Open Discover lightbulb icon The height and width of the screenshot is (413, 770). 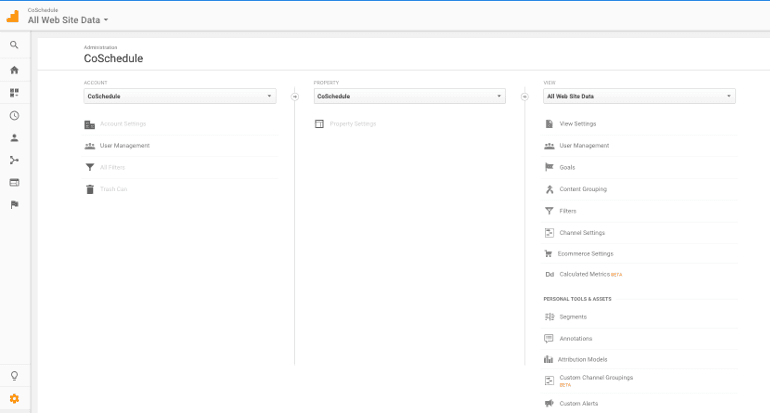14,376
